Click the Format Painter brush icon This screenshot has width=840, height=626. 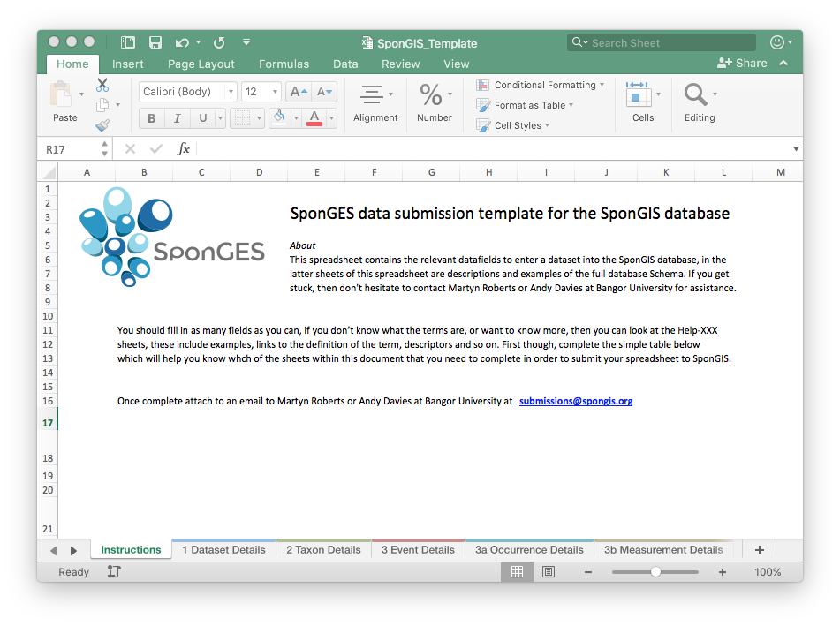[x=102, y=124]
